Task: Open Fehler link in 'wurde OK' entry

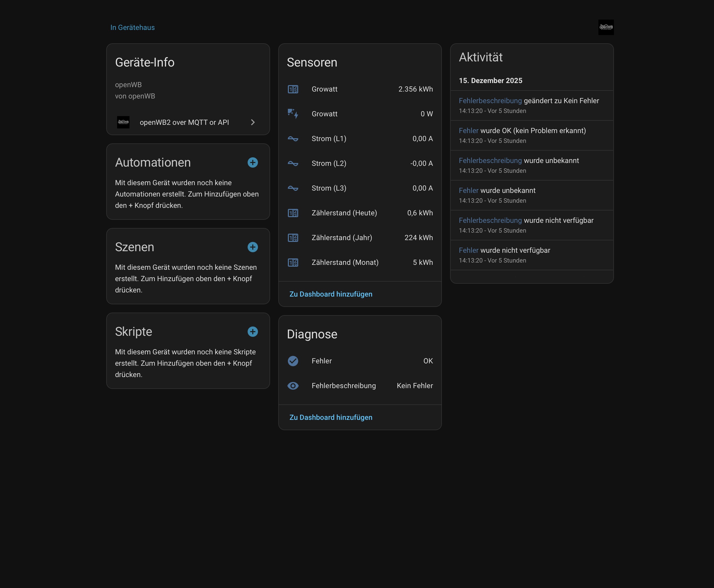Action: [x=468, y=131]
